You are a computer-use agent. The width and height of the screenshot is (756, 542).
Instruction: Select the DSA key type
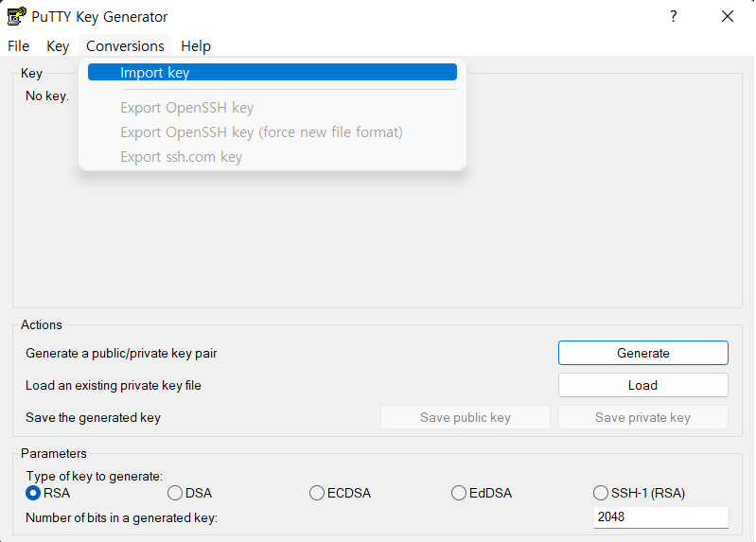point(189,493)
